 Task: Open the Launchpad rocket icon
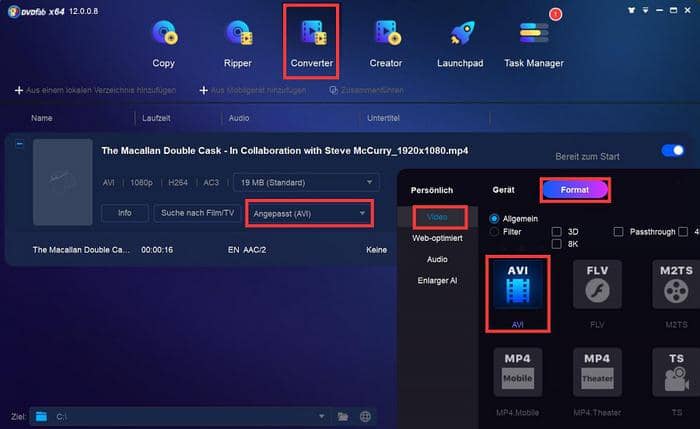pos(461,33)
